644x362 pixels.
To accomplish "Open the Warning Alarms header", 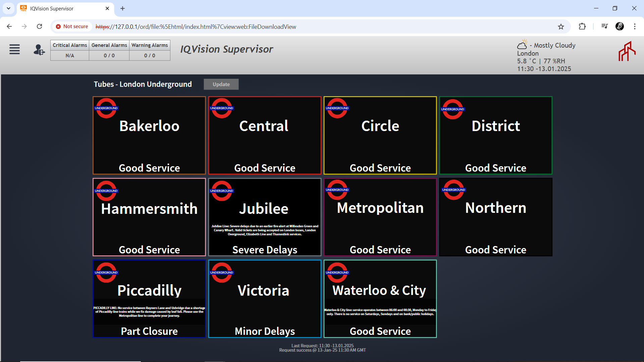I will click(150, 45).
